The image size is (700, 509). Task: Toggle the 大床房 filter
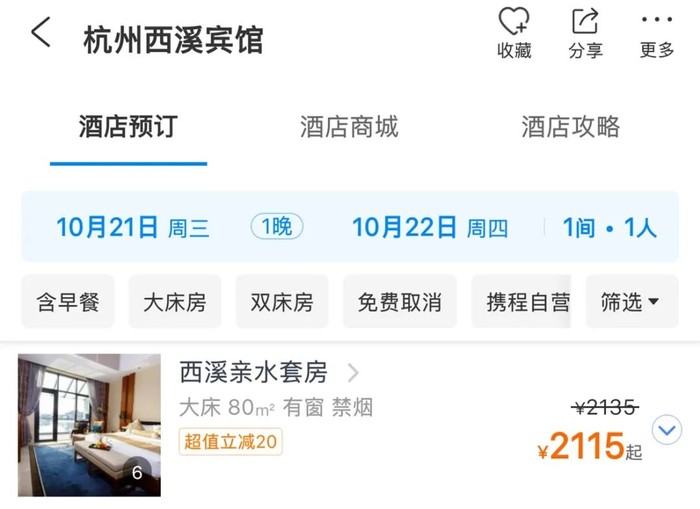tap(174, 302)
